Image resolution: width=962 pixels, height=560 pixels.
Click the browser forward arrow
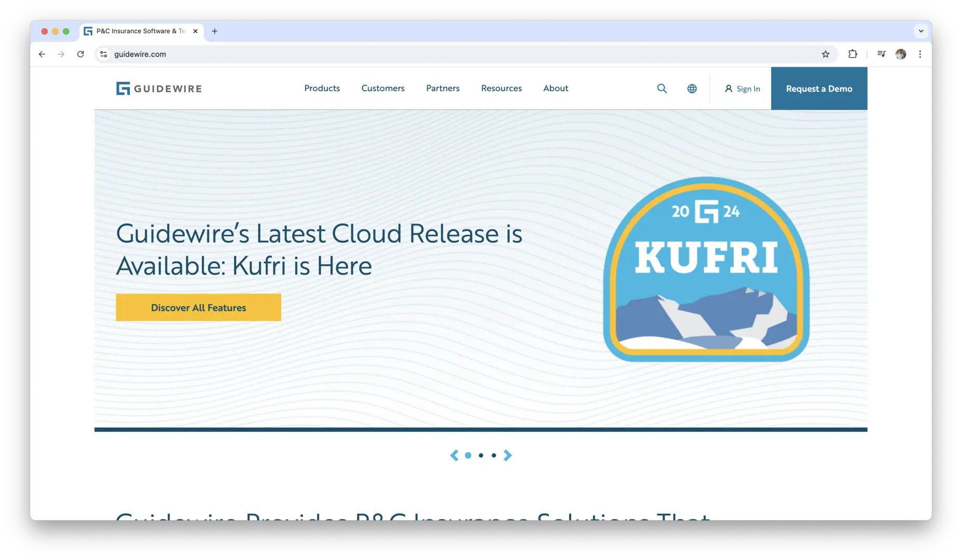[61, 54]
